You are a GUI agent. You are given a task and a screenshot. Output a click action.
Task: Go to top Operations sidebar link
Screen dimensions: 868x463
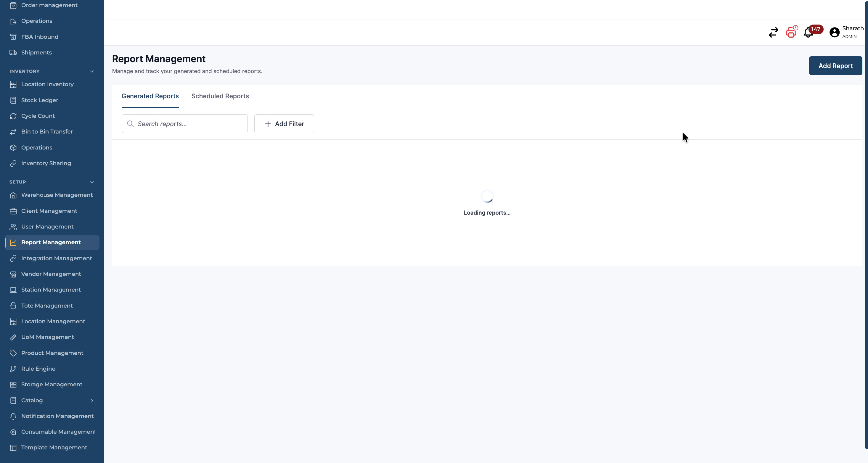click(x=52, y=21)
